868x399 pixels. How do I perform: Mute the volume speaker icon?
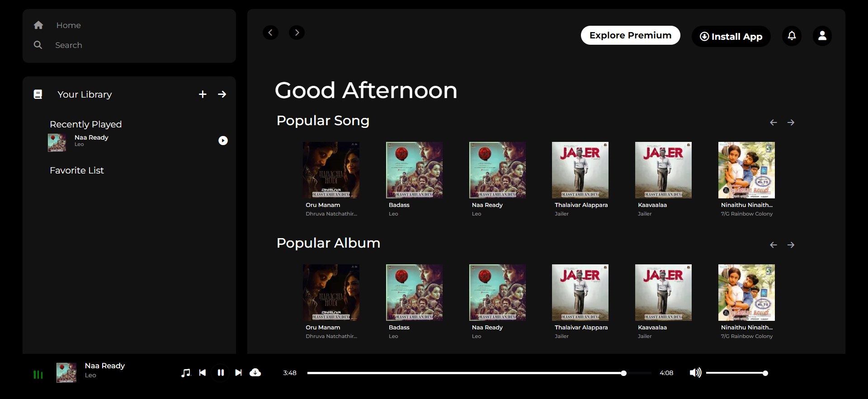(x=695, y=373)
